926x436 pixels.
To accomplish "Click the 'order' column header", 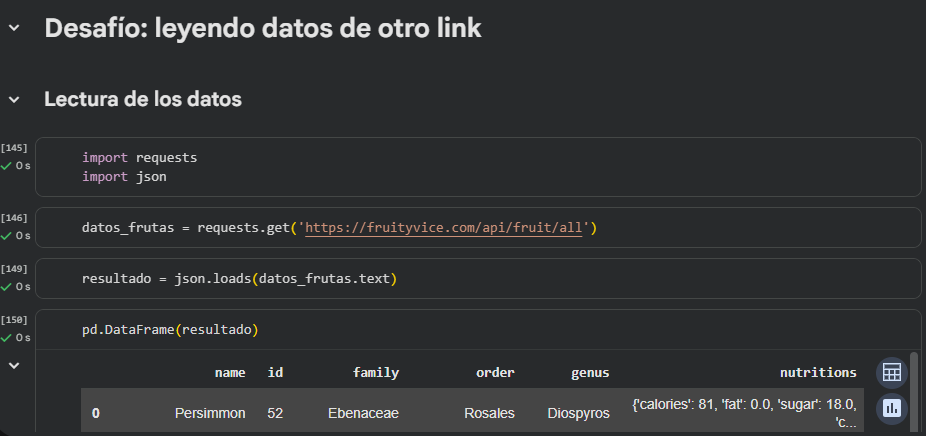I will tap(495, 373).
